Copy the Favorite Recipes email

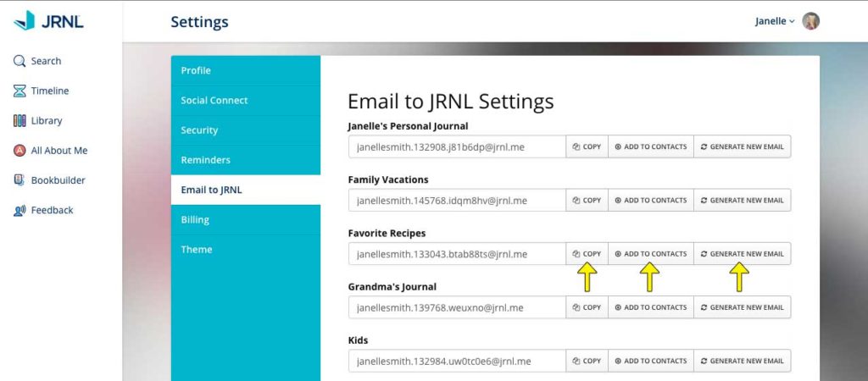(587, 254)
